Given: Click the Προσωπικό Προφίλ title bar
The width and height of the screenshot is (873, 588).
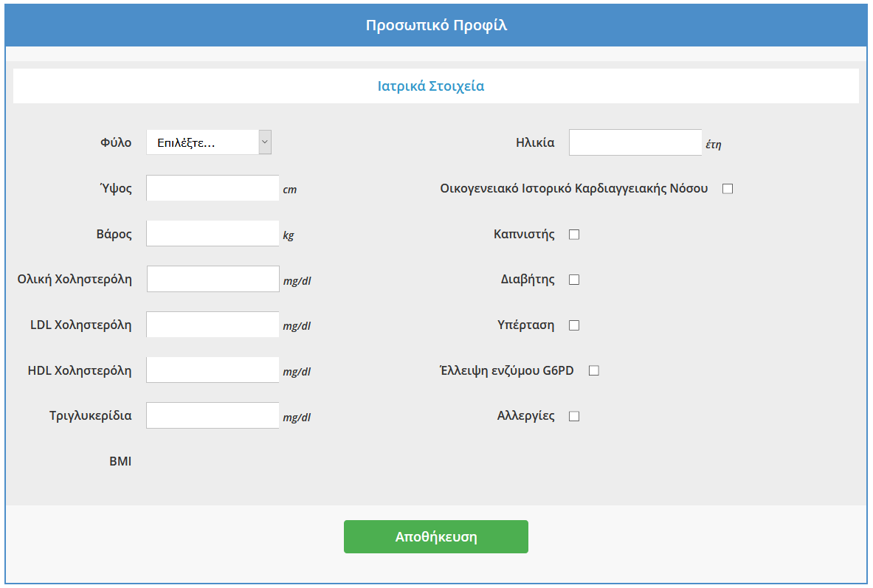Looking at the screenshot, I should 436,26.
